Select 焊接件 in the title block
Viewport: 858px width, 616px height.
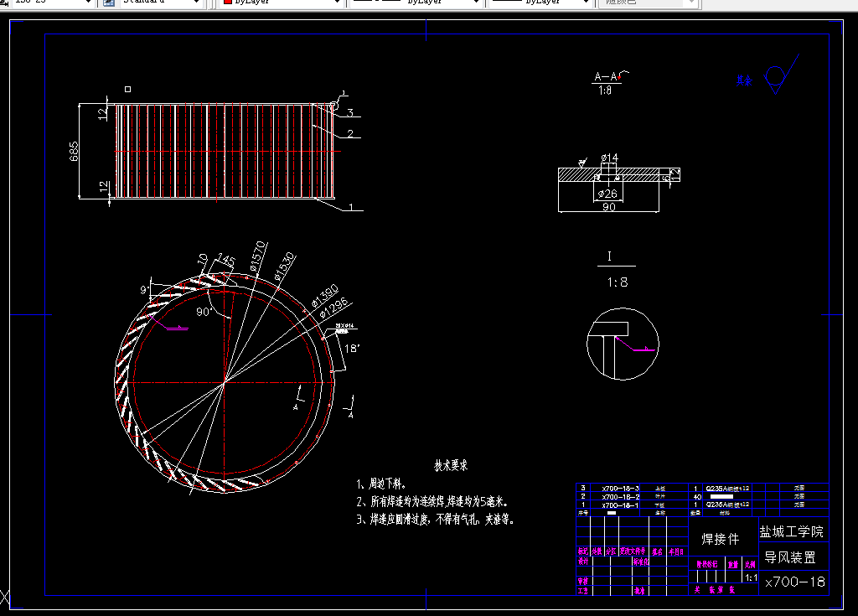[x=720, y=540]
